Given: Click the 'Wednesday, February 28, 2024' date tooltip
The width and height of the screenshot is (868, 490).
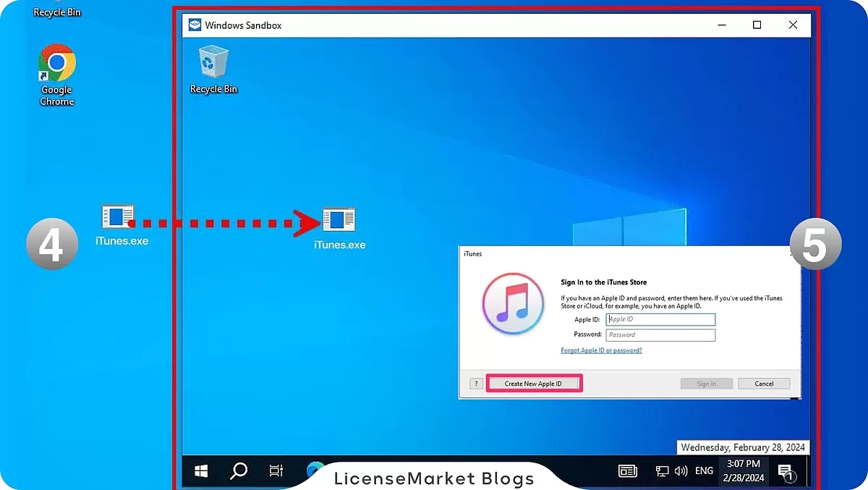Looking at the screenshot, I should coord(743,447).
